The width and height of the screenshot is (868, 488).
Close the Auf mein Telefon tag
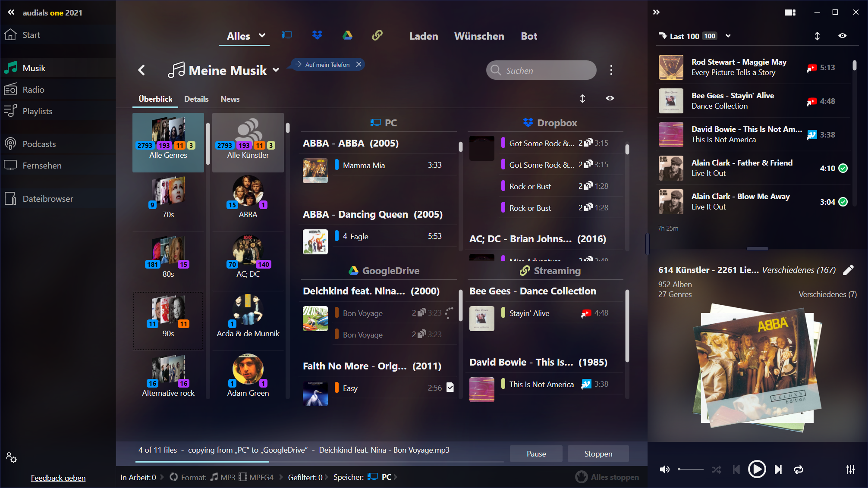tap(359, 64)
